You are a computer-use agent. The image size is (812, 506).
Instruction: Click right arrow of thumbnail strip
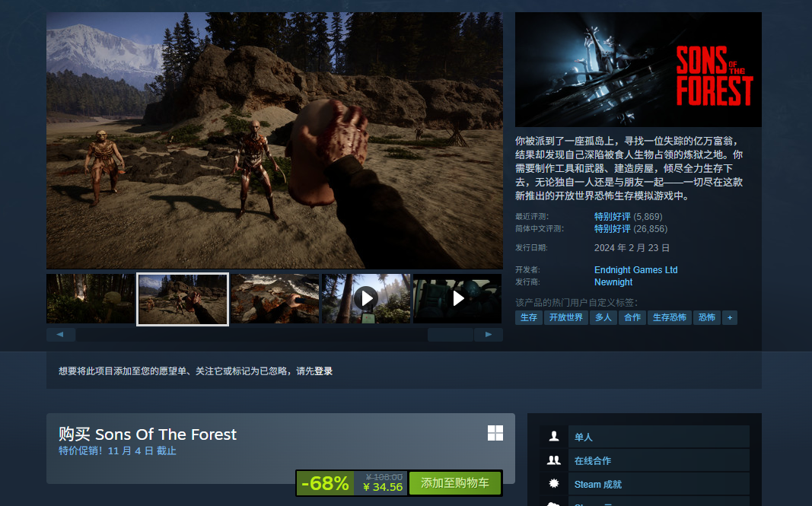tap(489, 335)
